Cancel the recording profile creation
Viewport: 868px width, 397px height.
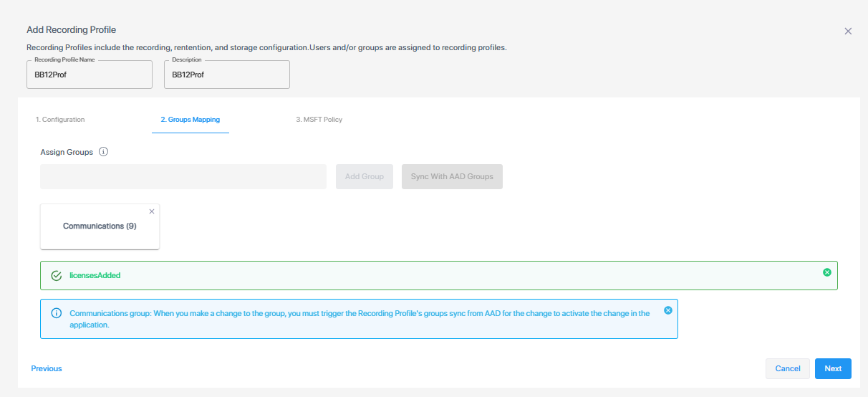click(x=788, y=368)
